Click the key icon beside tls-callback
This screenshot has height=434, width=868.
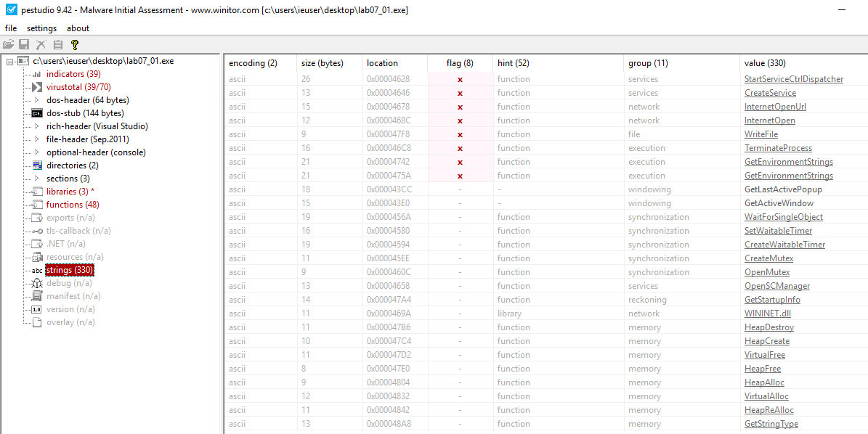pyautogui.click(x=36, y=231)
